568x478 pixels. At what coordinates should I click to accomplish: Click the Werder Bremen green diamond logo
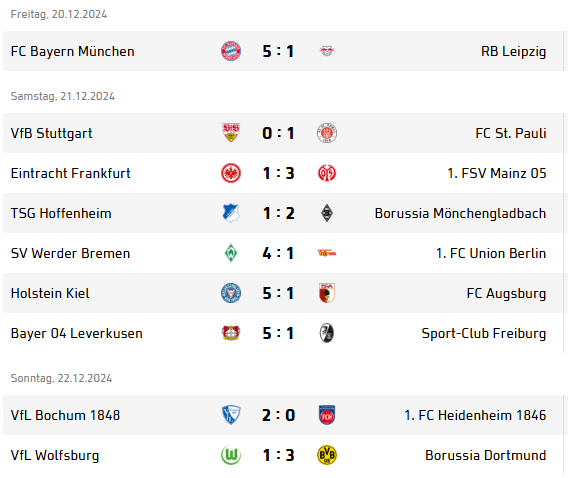231,253
